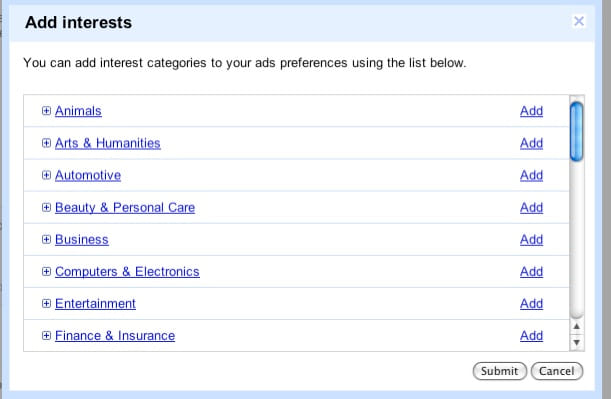The height and width of the screenshot is (399, 611).
Task: Expand the Animals category plus icon
Action: click(x=46, y=111)
